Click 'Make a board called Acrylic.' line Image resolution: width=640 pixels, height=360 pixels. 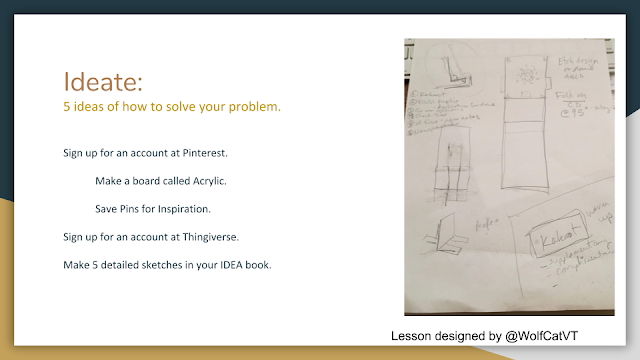[x=161, y=181]
